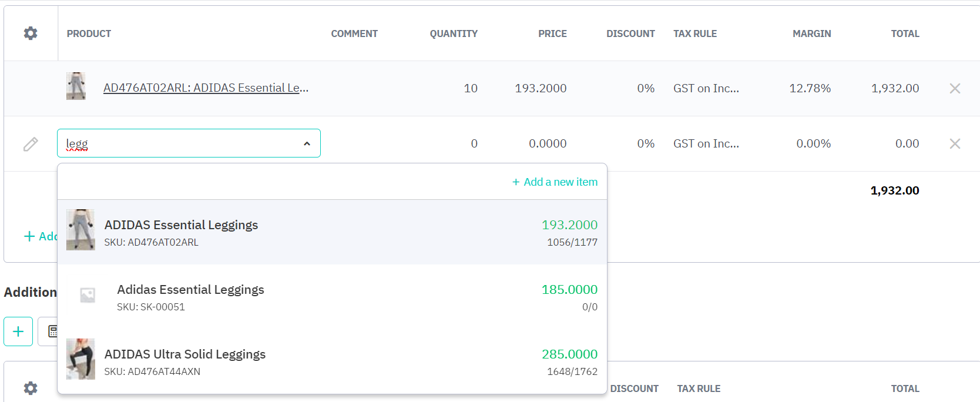Screen dimensions: 980x402
Task: Click the gear icon in the lower table header
Action: coord(31,388)
